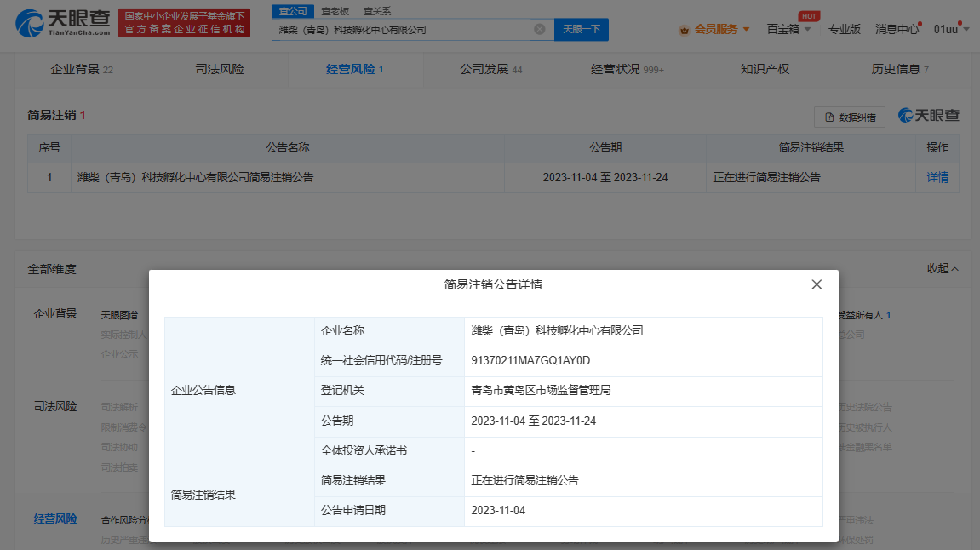Image resolution: width=980 pixels, height=550 pixels.
Task: Expand the 百宝箱 dropdown
Action: (788, 29)
